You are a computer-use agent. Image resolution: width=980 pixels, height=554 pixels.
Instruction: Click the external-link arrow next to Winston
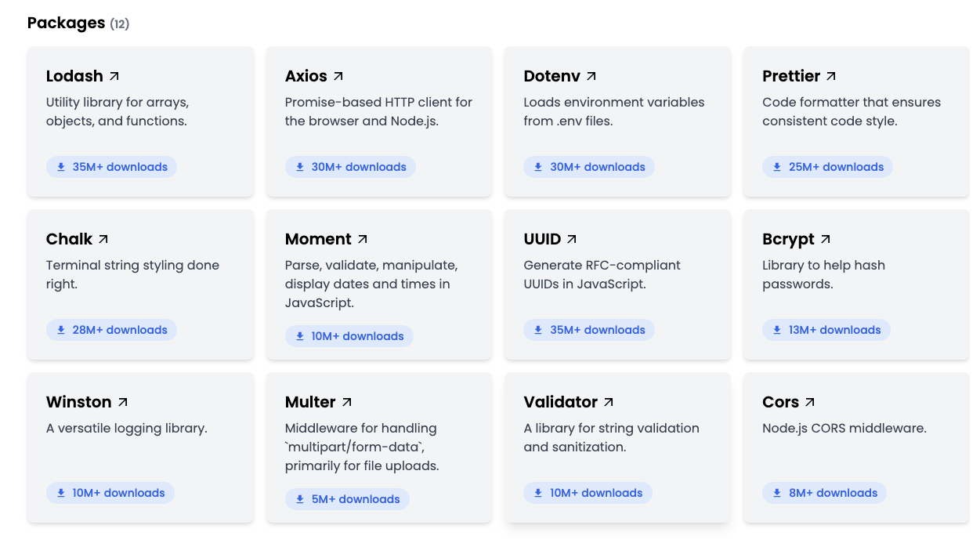pyautogui.click(x=123, y=402)
